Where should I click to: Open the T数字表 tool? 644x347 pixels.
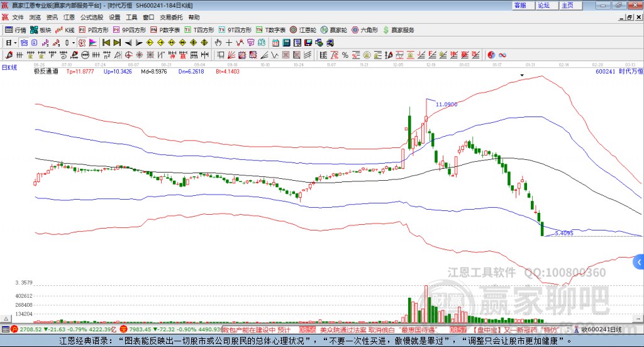pyautogui.click(x=270, y=30)
